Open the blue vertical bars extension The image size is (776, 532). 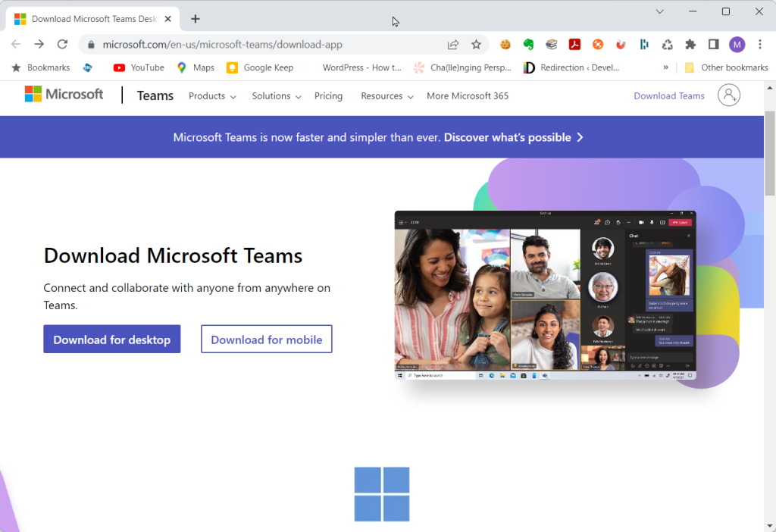coord(644,45)
